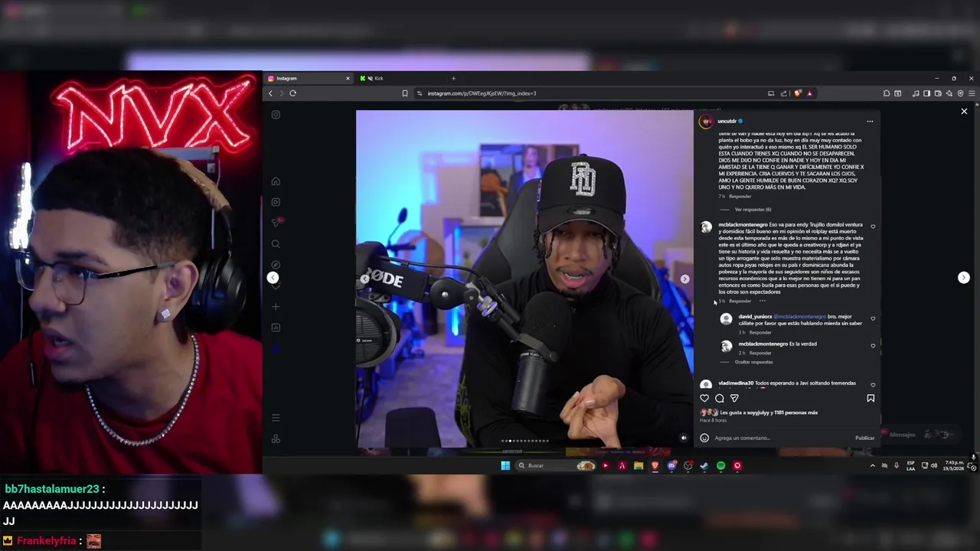Image resolution: width=980 pixels, height=551 pixels.
Task: Go back in browser history
Action: pos(270,93)
